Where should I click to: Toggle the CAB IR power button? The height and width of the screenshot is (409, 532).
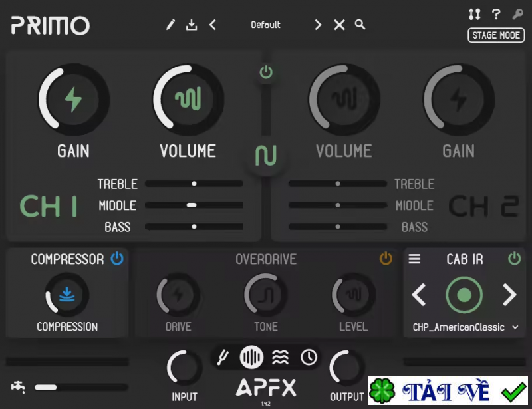(x=514, y=259)
